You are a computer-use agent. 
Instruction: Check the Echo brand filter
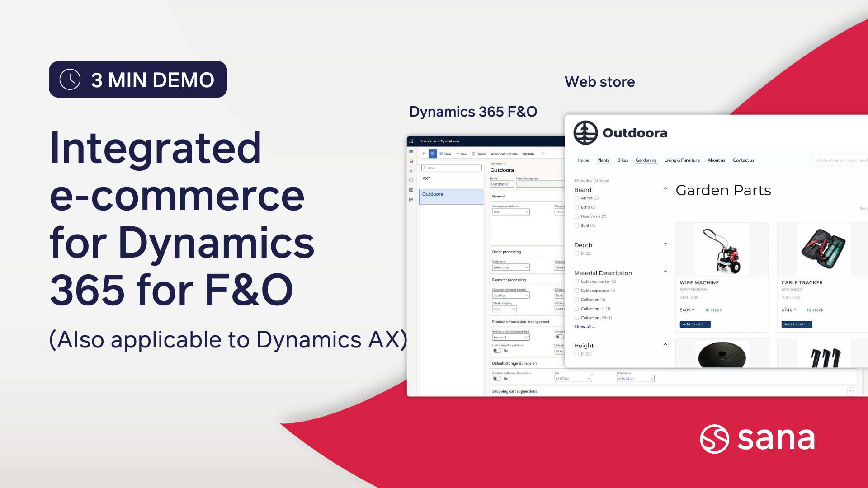[x=576, y=207]
